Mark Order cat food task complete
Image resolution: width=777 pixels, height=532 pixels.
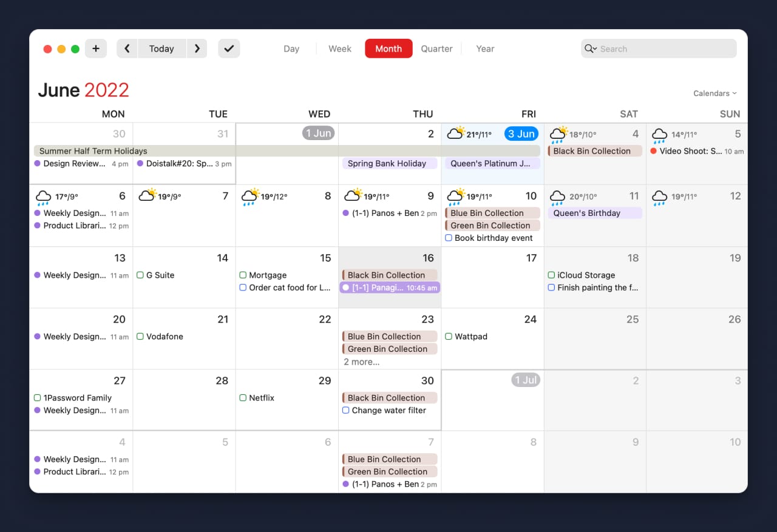click(244, 288)
